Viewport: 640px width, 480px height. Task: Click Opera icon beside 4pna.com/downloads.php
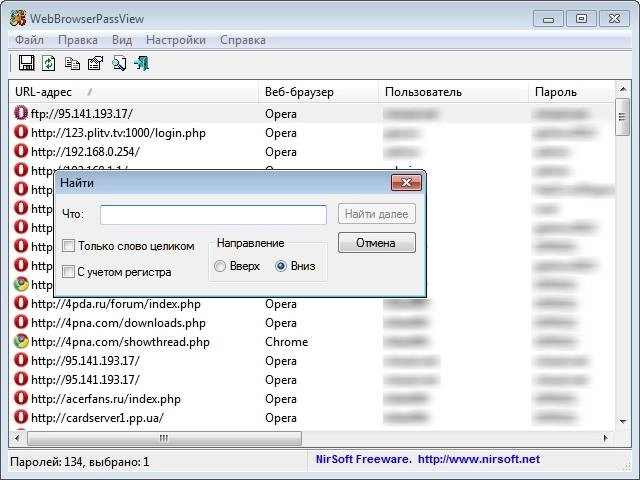[21, 322]
